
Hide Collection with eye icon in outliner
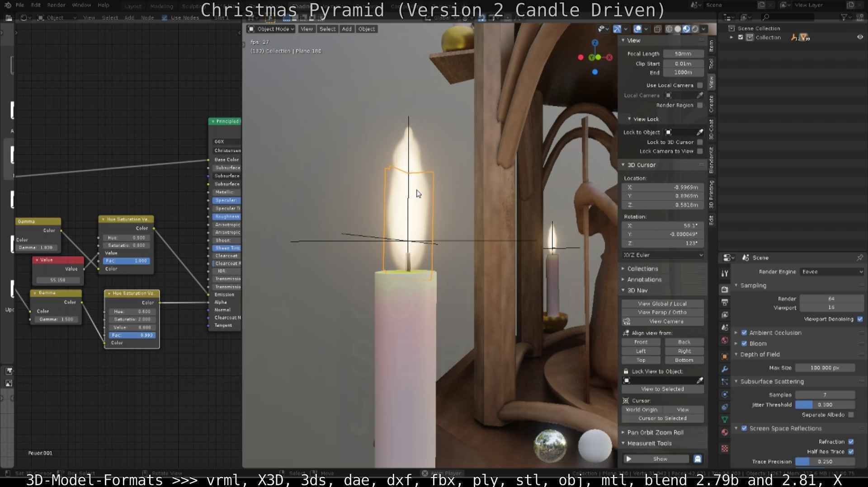pyautogui.click(x=860, y=37)
